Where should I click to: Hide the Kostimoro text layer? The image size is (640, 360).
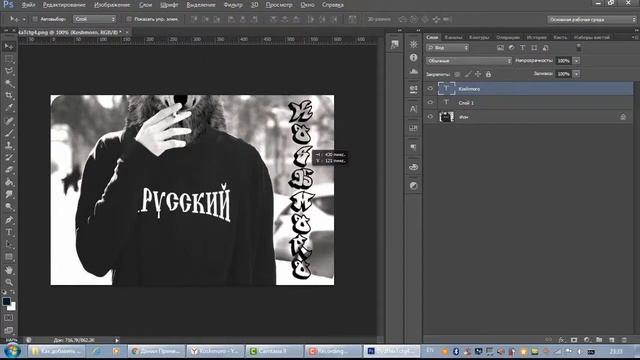pyautogui.click(x=430, y=88)
